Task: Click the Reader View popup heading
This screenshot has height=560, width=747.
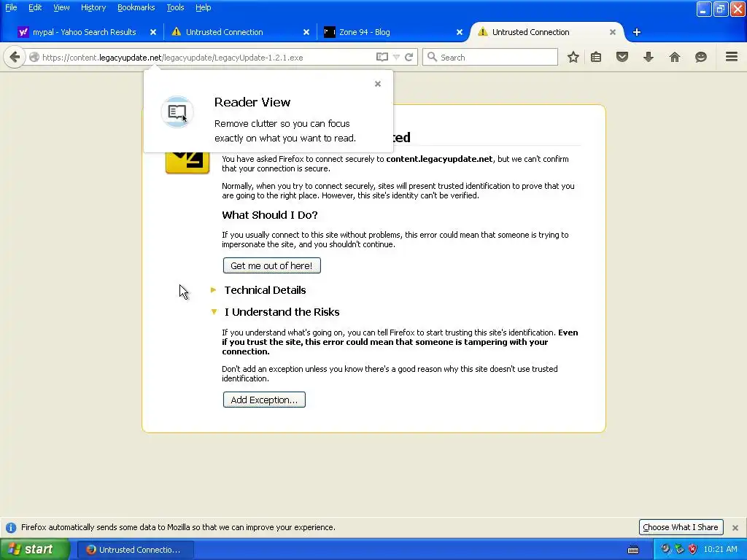Action: point(252,102)
